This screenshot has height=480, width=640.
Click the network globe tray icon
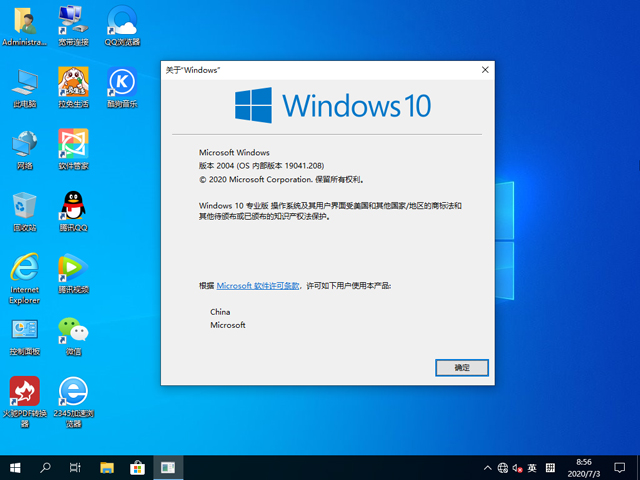pos(503,468)
